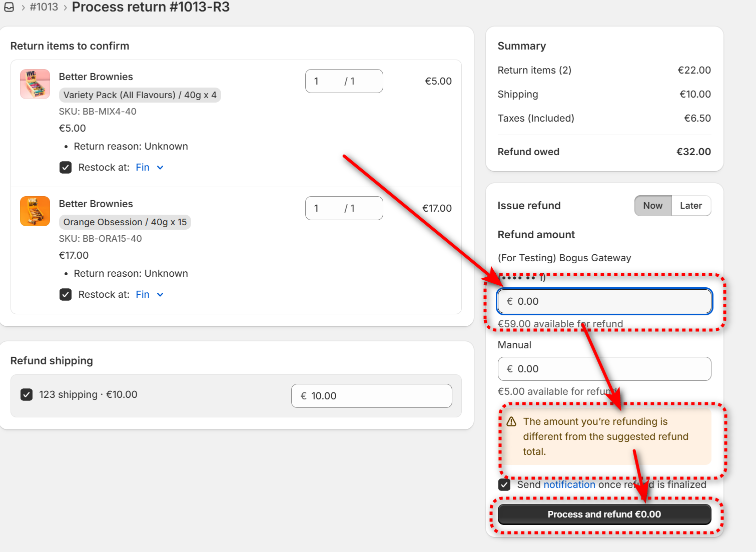Open the Variety Pack product thumbnail
This screenshot has height=552, width=756.
click(35, 84)
